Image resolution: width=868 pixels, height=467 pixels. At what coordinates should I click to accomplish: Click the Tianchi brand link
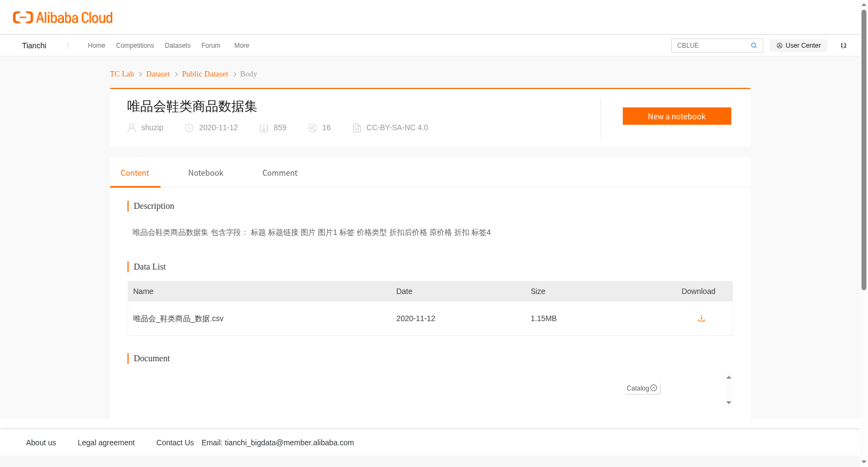point(34,46)
